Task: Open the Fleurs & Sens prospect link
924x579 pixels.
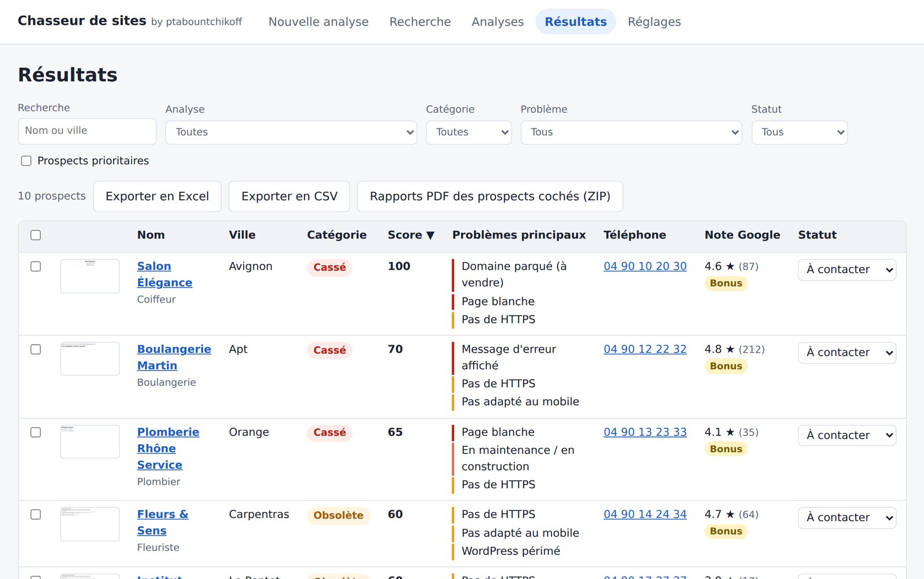Action: point(162,522)
